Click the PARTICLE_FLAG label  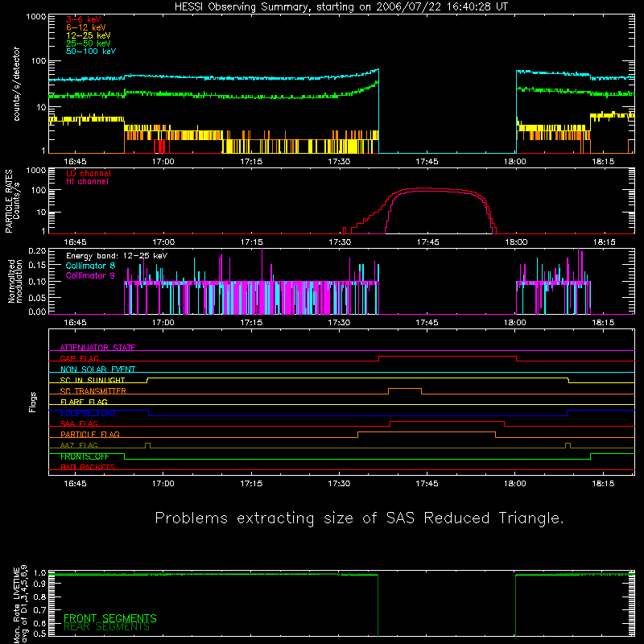coord(90,434)
